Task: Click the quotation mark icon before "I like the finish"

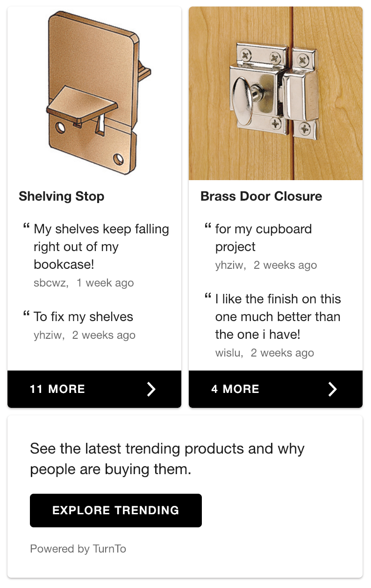Action: pyautogui.click(x=207, y=297)
